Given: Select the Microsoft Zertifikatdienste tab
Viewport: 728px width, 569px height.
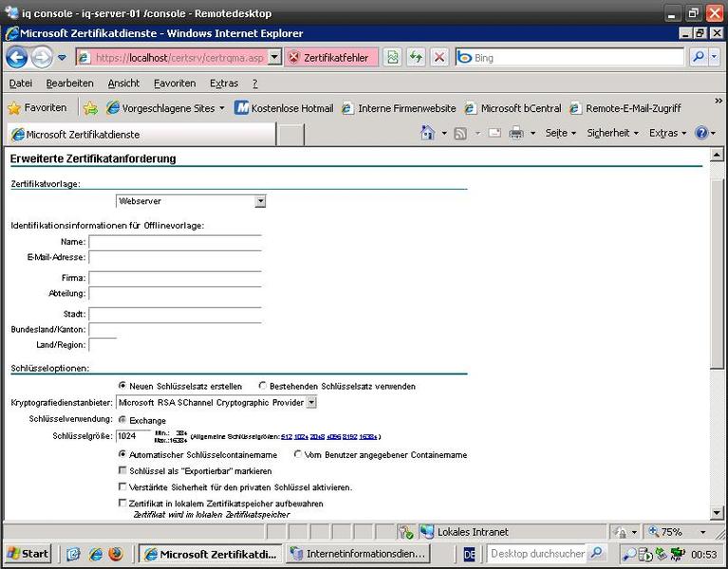Looking at the screenshot, I should point(141,135).
